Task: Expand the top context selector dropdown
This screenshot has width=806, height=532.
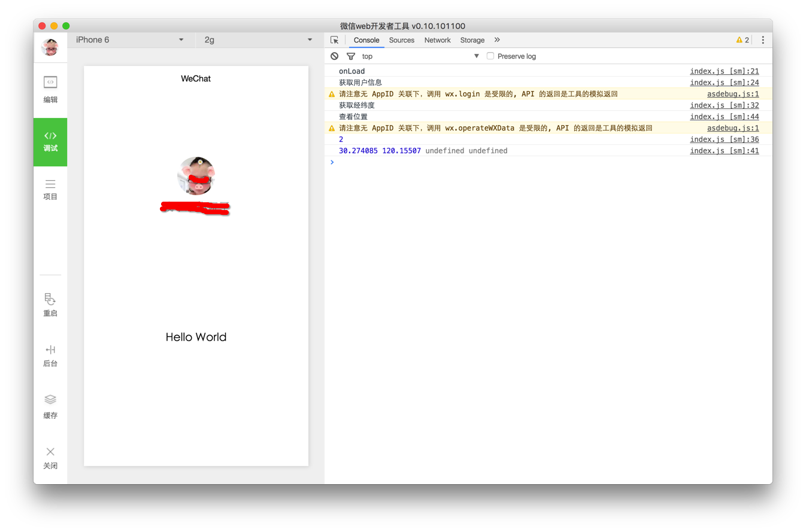Action: coord(420,56)
